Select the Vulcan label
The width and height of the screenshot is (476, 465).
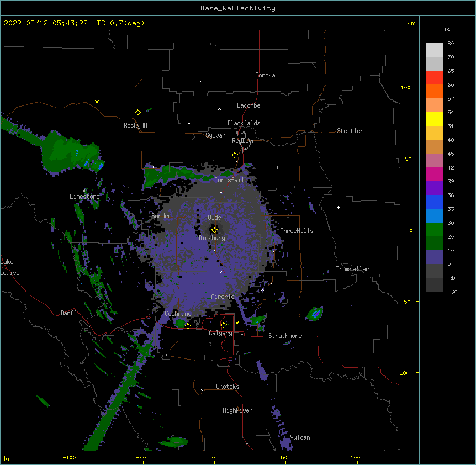300,437
